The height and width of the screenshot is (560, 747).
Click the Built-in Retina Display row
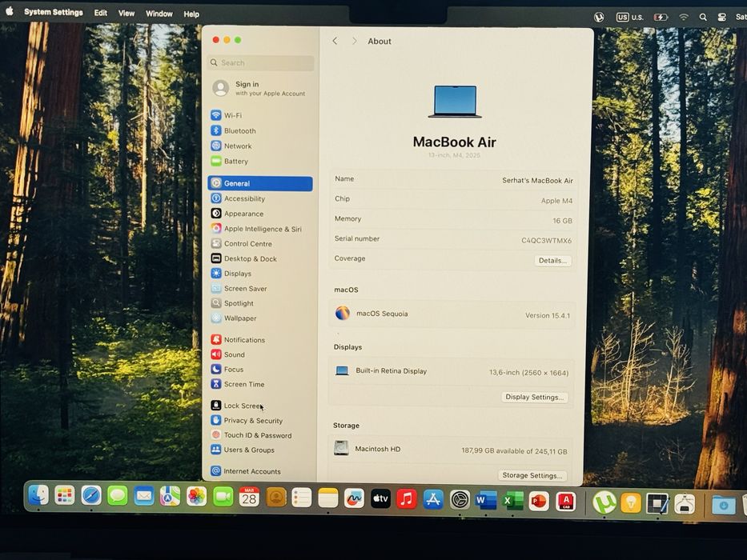(452, 371)
